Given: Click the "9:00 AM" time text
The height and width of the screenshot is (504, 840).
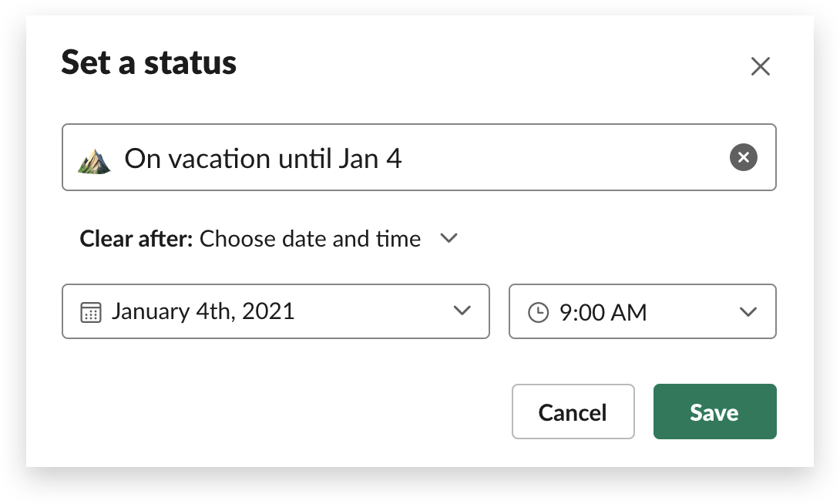Looking at the screenshot, I should click(x=603, y=312).
